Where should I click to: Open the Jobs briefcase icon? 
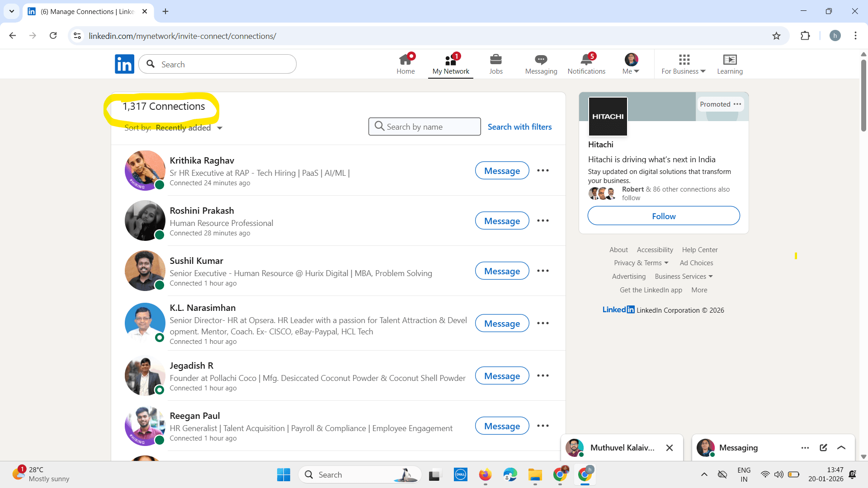point(496,64)
